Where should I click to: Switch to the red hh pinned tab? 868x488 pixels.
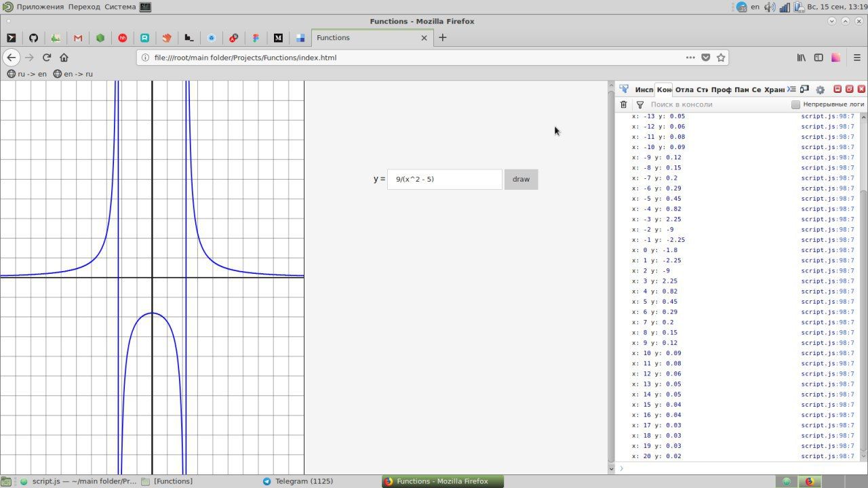(x=123, y=38)
